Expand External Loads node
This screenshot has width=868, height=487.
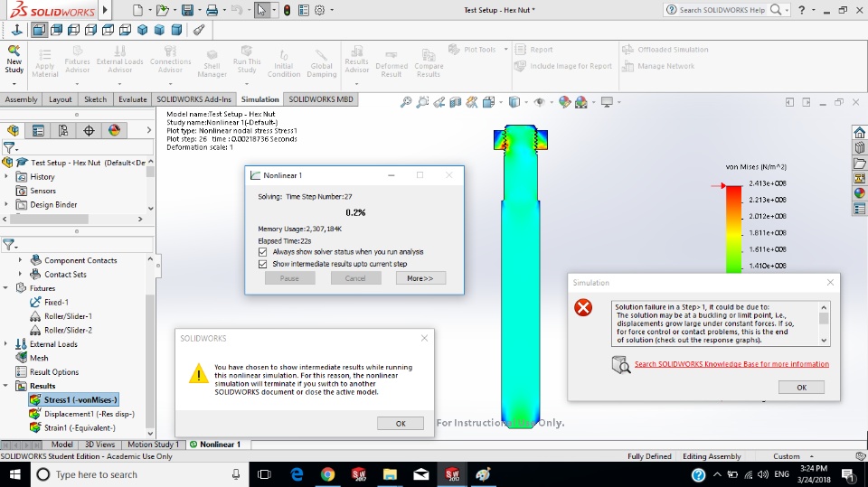(x=6, y=343)
